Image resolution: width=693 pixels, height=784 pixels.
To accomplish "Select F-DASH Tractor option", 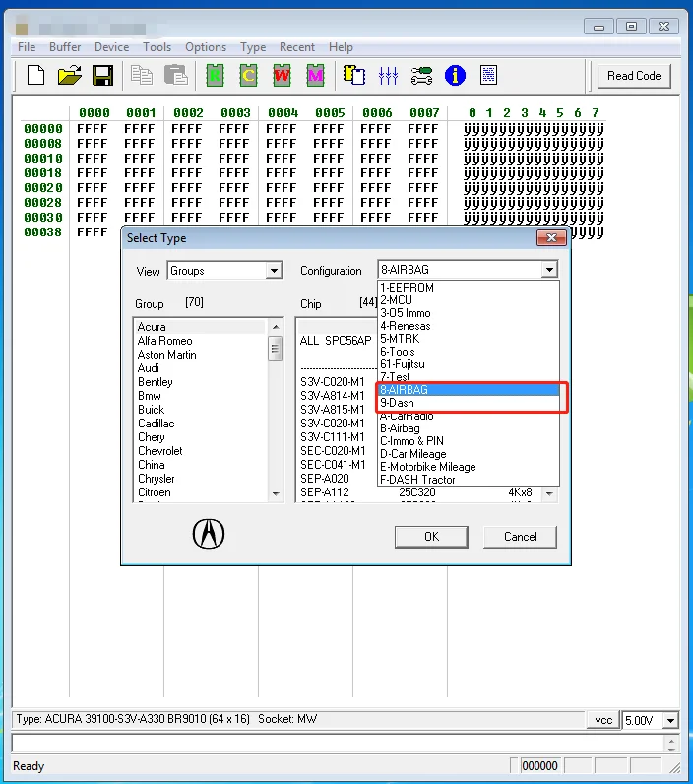I will click(x=469, y=480).
